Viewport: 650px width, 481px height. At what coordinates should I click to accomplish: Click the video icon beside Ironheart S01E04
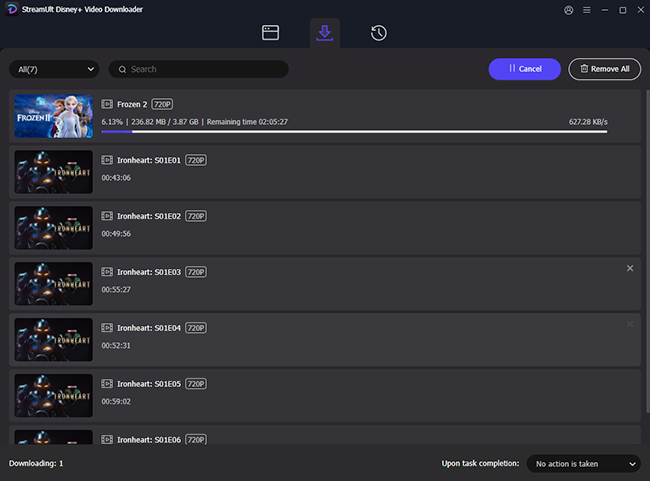tap(107, 328)
